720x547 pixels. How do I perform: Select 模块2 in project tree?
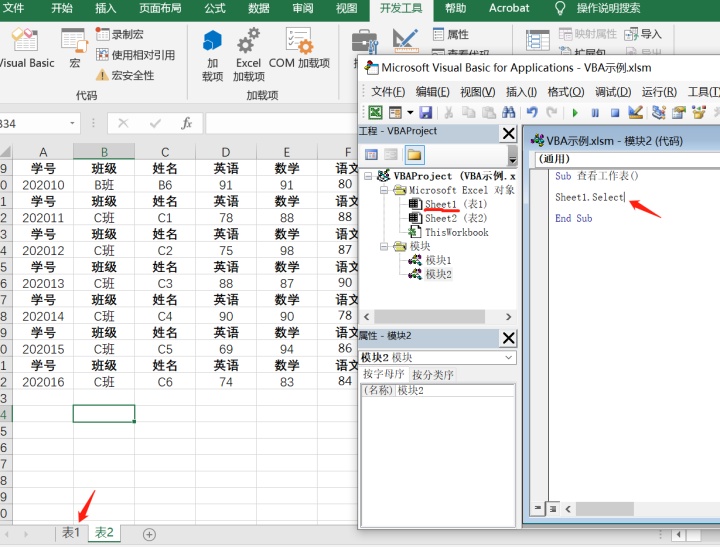(x=430, y=274)
